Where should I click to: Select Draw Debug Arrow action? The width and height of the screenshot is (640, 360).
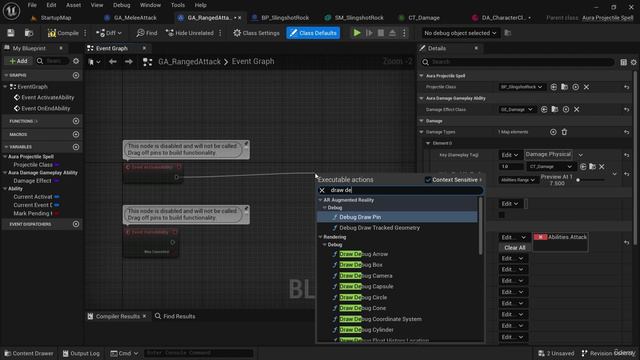tap(363, 254)
